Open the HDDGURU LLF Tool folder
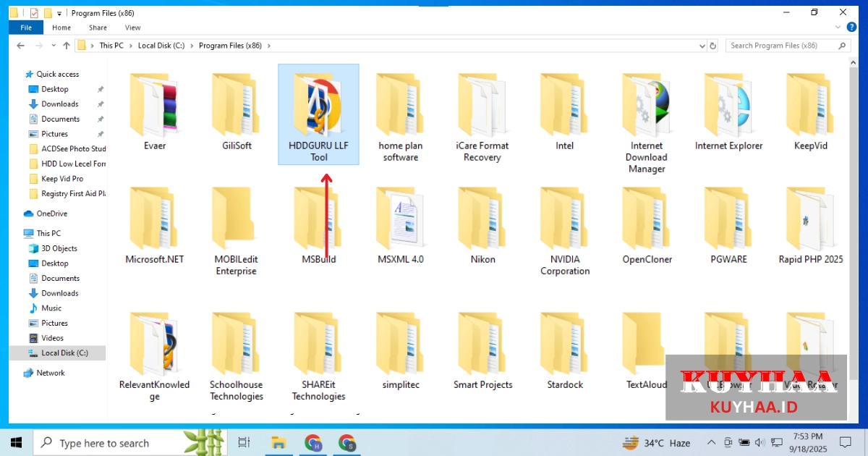 click(x=318, y=114)
